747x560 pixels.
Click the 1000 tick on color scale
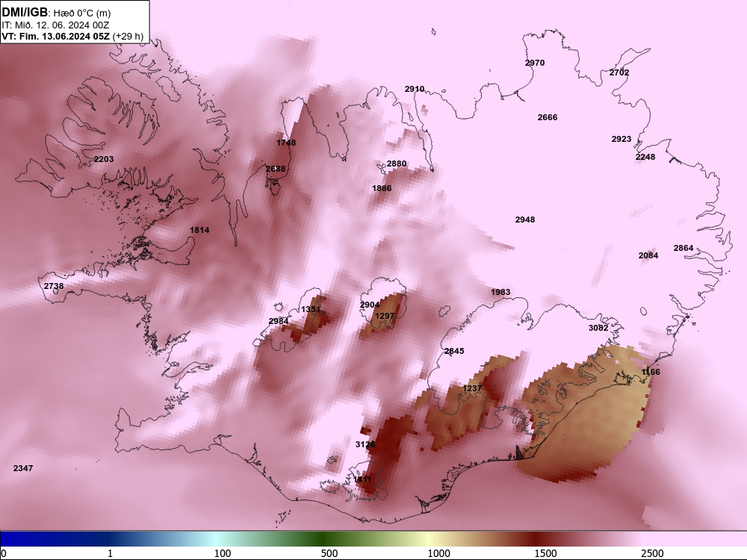[438, 553]
